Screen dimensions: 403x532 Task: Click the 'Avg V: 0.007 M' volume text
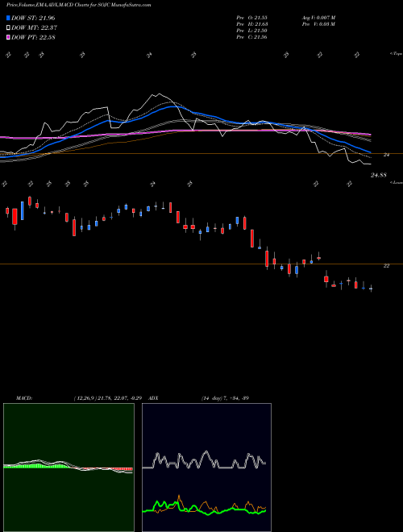(x=318, y=18)
